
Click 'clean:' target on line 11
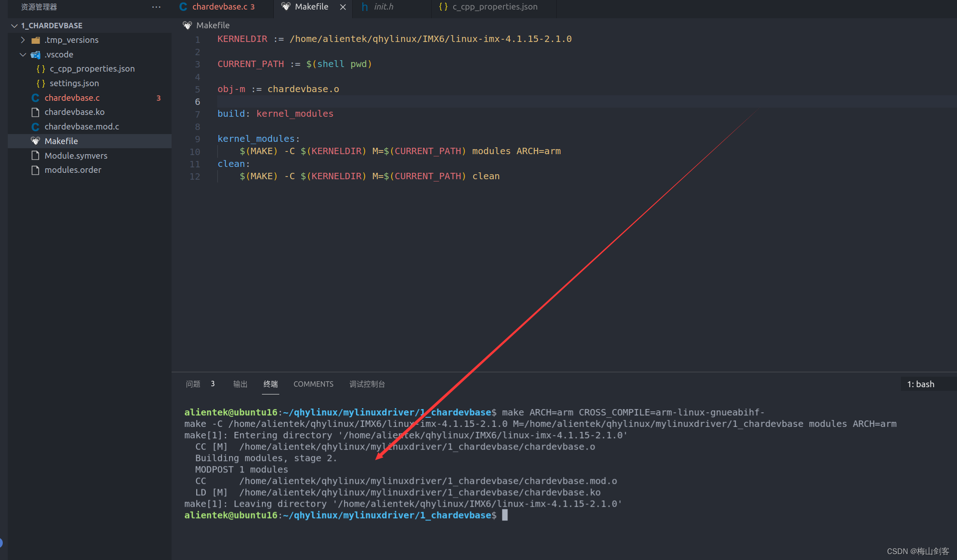point(234,164)
